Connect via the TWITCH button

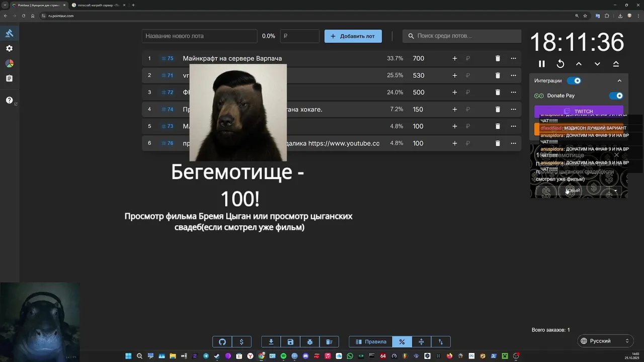pyautogui.click(x=579, y=112)
